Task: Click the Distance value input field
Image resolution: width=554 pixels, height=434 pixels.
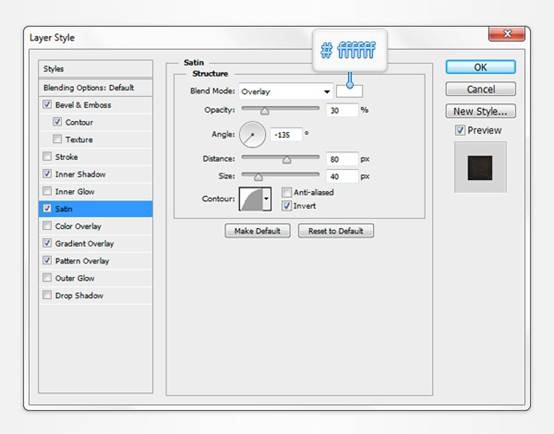Action: (342, 159)
